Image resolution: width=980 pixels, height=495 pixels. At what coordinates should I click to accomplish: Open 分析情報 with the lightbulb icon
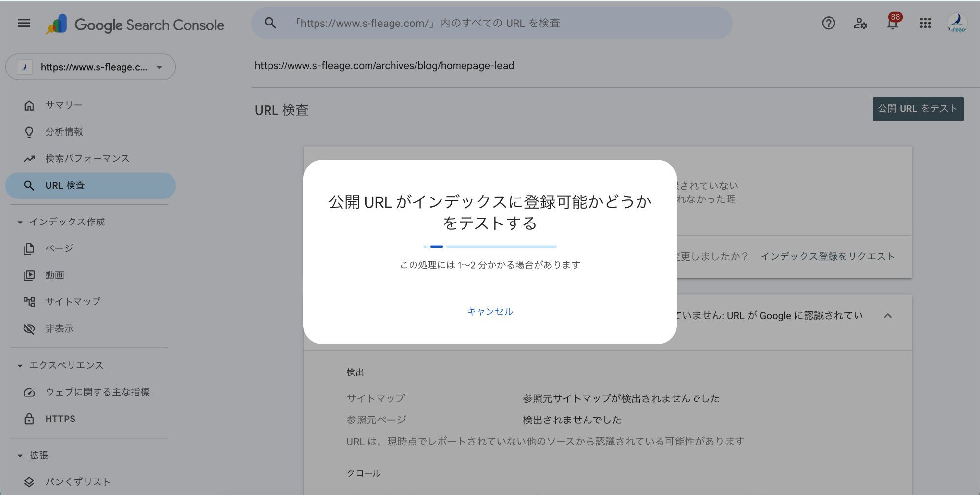pos(29,132)
